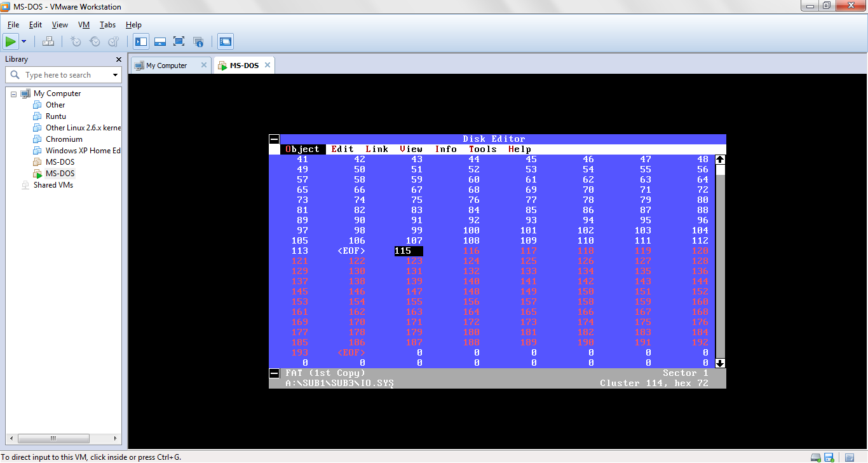Viewport: 868px width, 463px height.
Task: Open the Link menu in Disk Editor
Action: pos(377,149)
